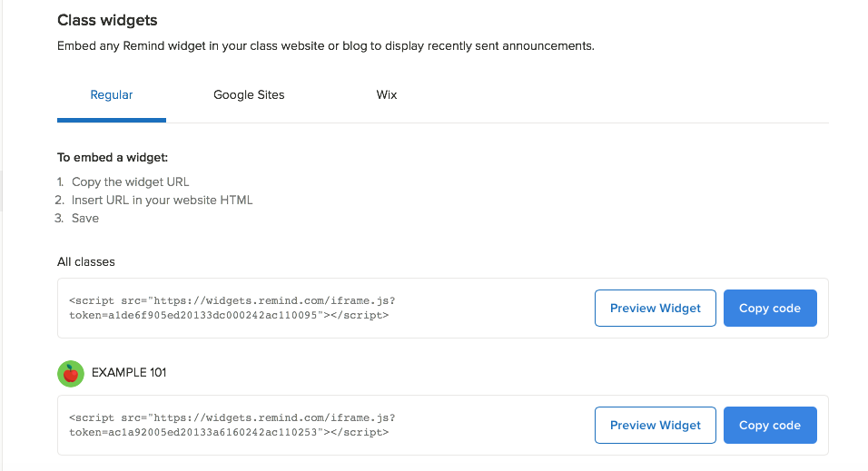Copy code for All classes widget

click(x=769, y=309)
